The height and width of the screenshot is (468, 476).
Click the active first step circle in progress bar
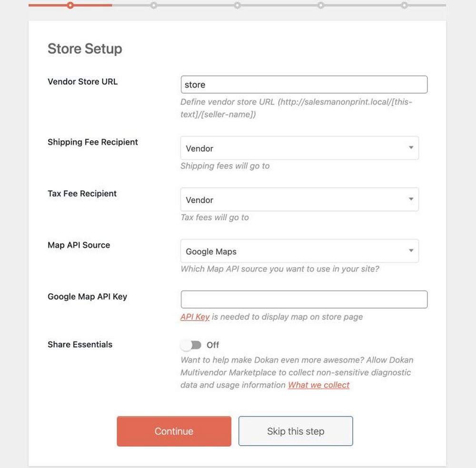(x=70, y=5)
